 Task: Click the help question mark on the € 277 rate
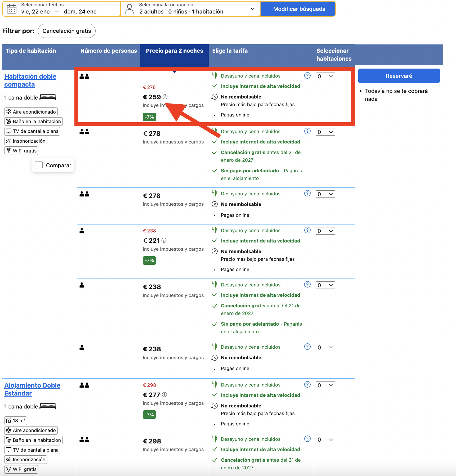coord(307,385)
